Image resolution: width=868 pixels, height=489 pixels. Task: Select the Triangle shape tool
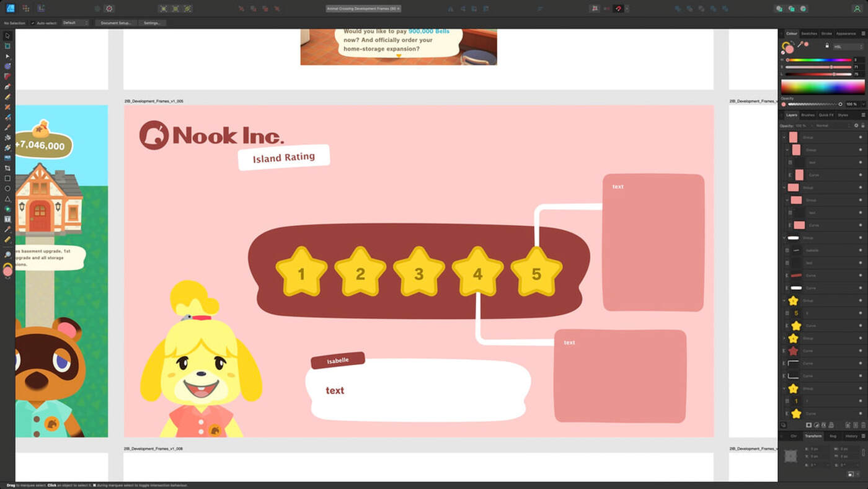coord(7,199)
